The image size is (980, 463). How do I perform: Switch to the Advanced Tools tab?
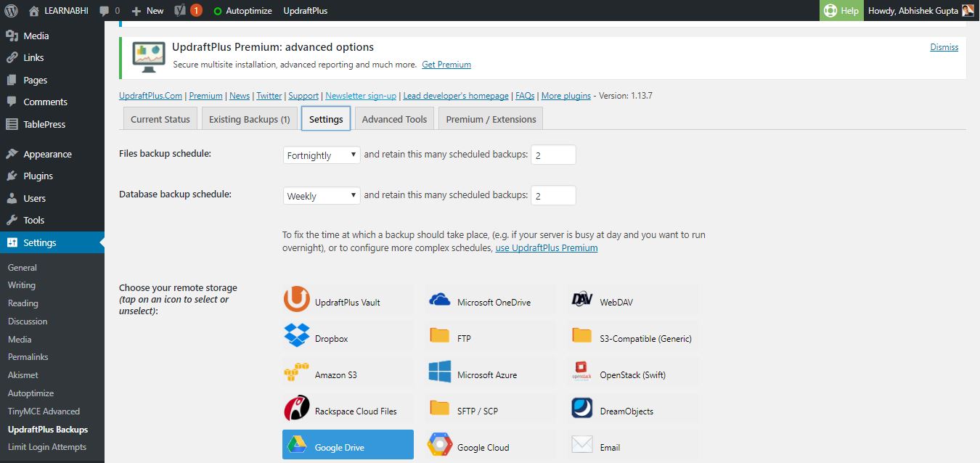[x=394, y=119]
